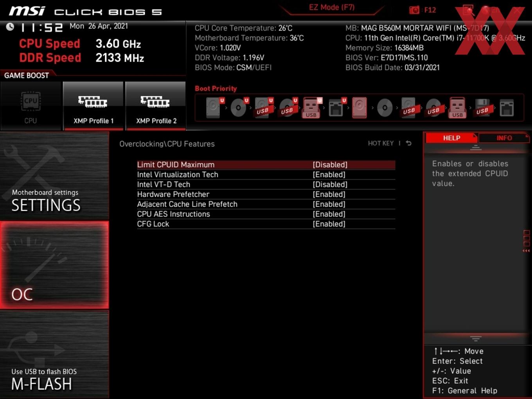
Task: Click the Memory Size 16384MB entry
Action: pos(385,48)
